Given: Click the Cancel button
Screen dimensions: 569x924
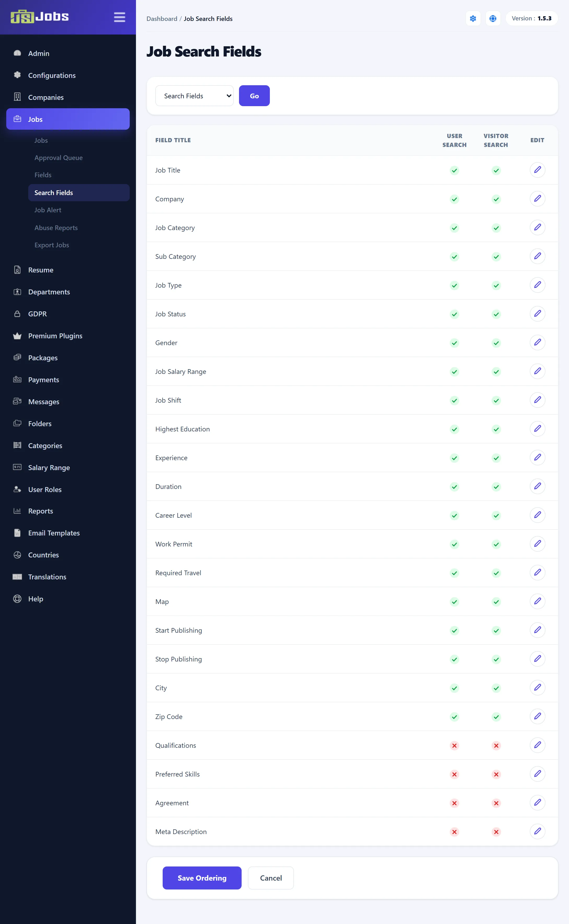Looking at the screenshot, I should 271,878.
